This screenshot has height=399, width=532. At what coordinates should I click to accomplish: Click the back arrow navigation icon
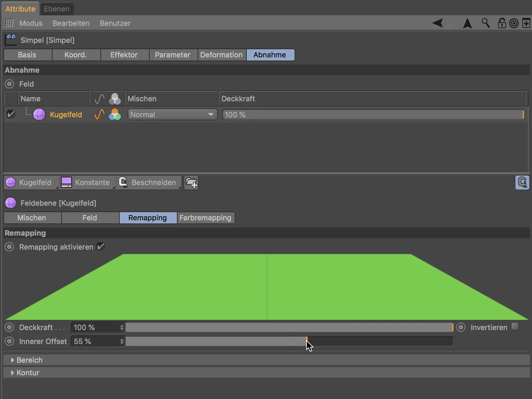[438, 23]
